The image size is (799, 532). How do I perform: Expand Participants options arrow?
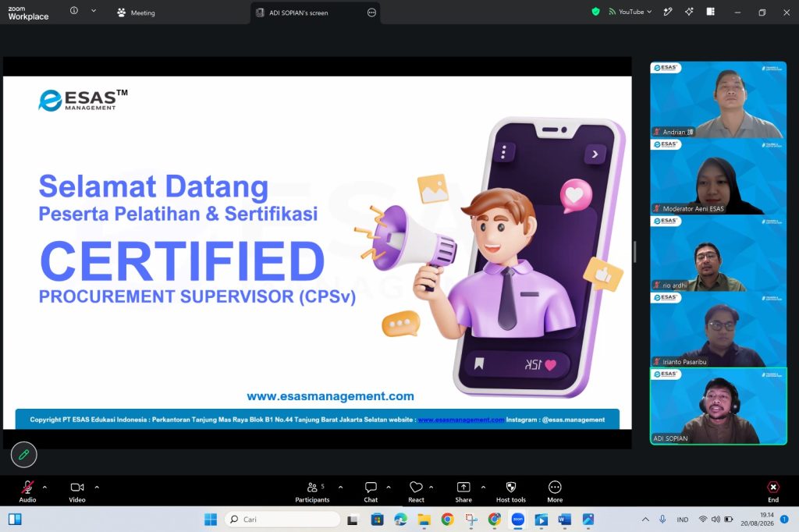click(340, 488)
